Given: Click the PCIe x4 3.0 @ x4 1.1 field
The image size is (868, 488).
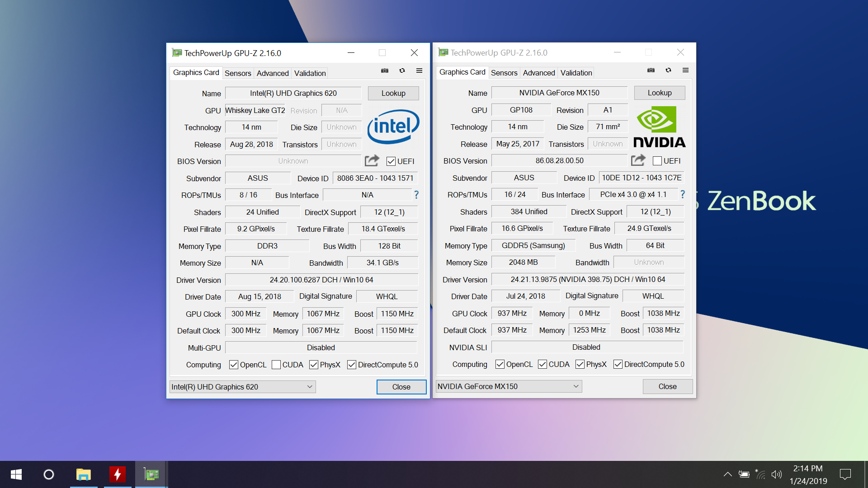Looking at the screenshot, I should 633,194.
